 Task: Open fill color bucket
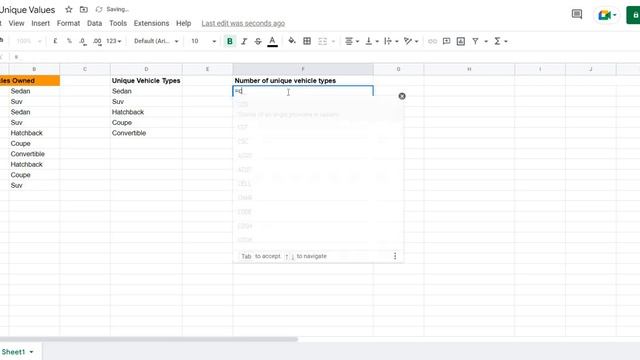click(x=292, y=41)
